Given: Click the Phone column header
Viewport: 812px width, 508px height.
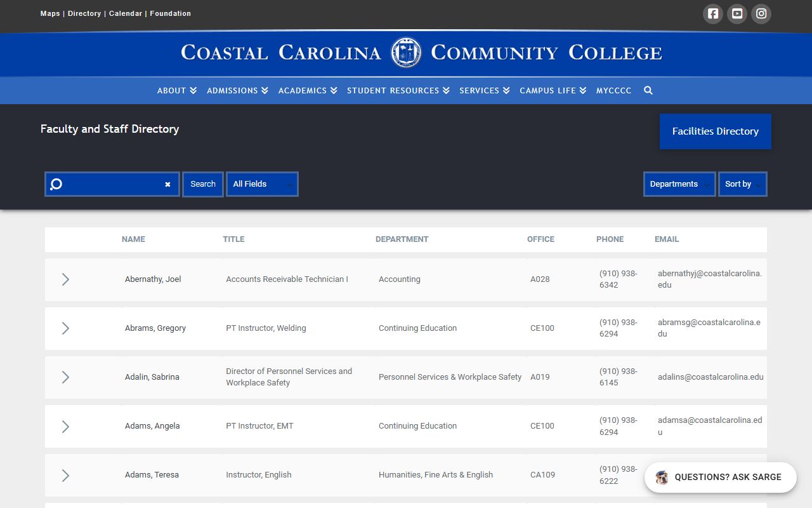Looking at the screenshot, I should click(x=610, y=239).
